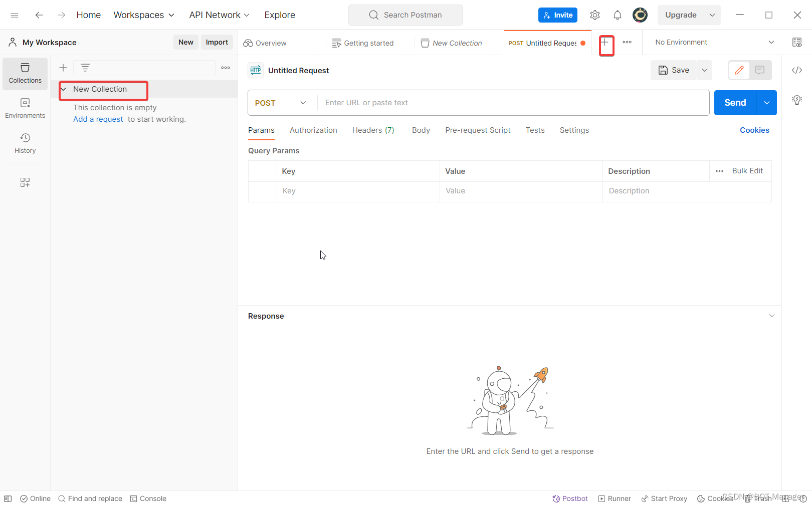The width and height of the screenshot is (812, 506).
Task: Click the query param Key input
Action: click(x=358, y=191)
